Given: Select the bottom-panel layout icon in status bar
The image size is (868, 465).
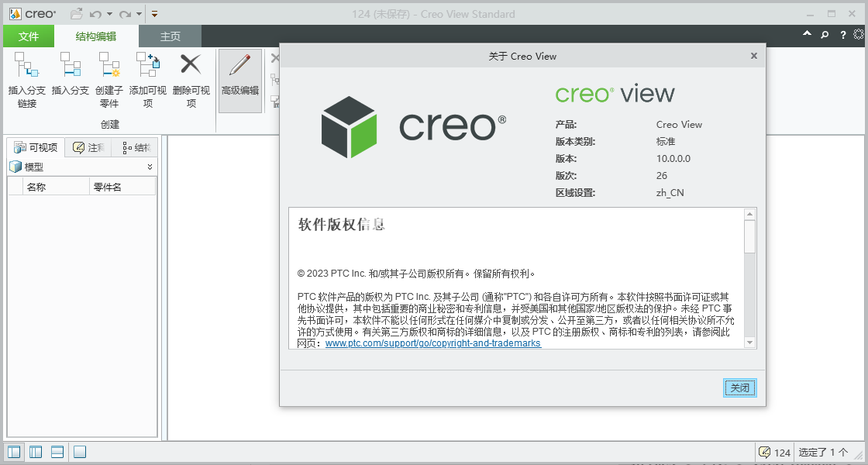Looking at the screenshot, I should [x=57, y=453].
